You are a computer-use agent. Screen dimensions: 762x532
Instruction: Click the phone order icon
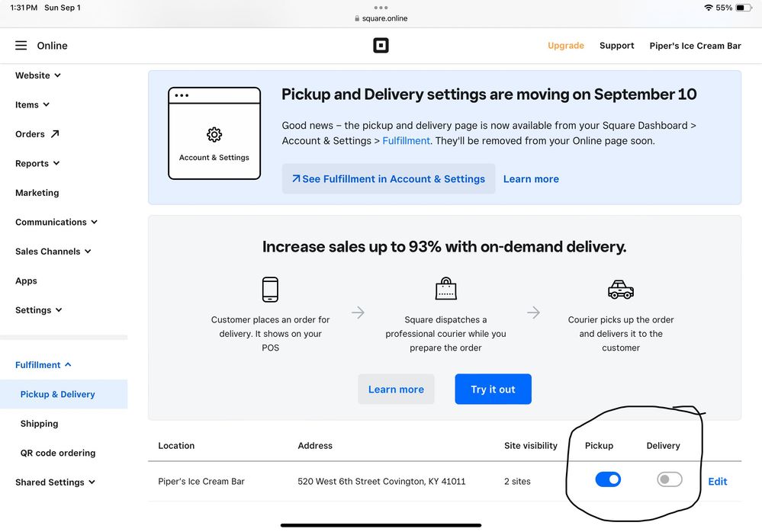coord(270,290)
